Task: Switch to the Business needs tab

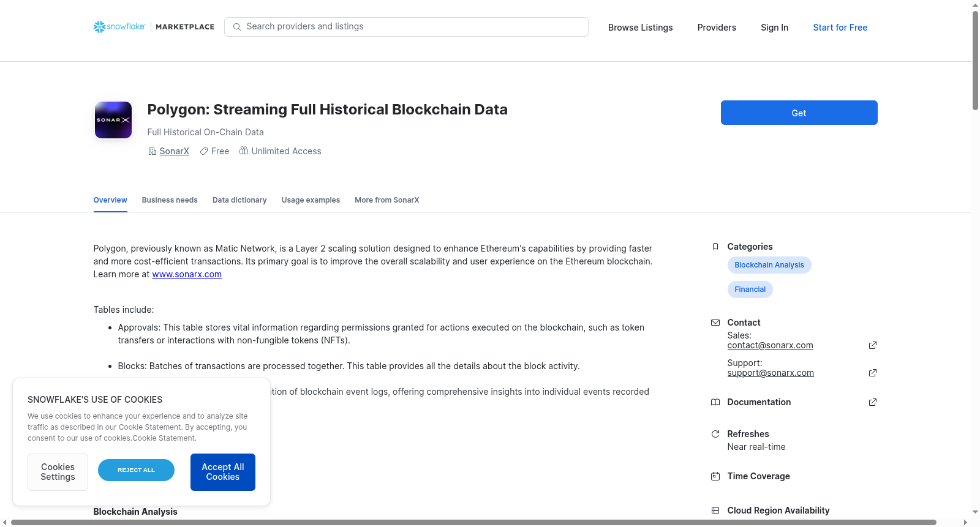Action: pyautogui.click(x=170, y=200)
